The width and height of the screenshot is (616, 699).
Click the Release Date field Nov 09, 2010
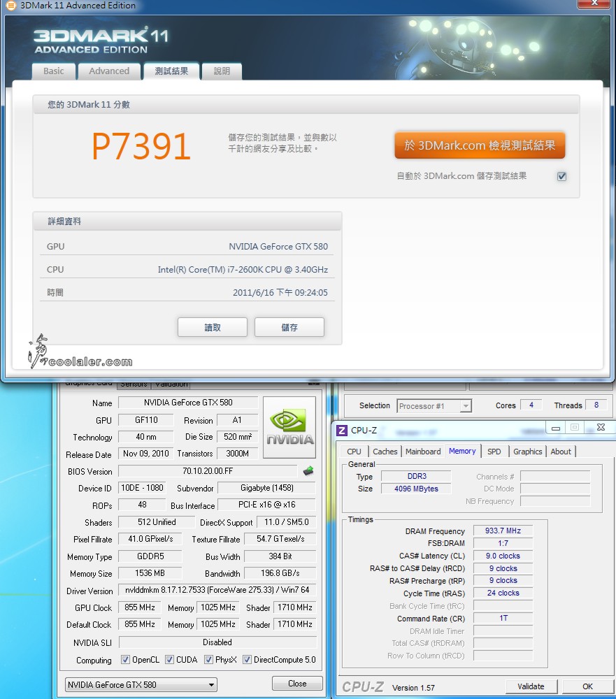coord(146,454)
